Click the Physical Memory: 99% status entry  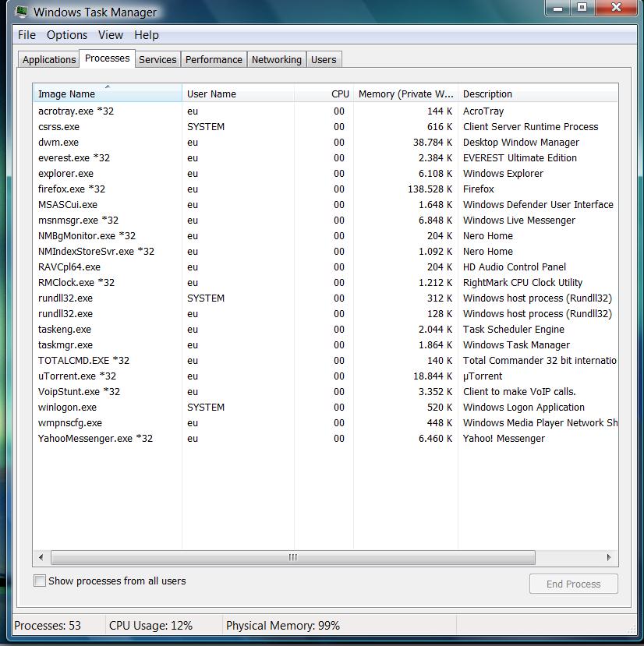click(283, 626)
